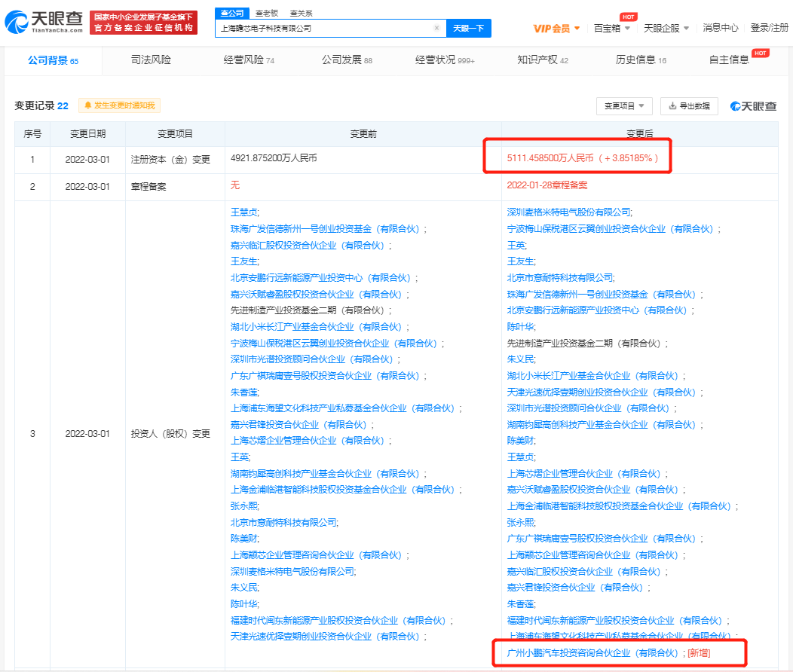The width and height of the screenshot is (793, 672).
Task: Open the 历史信息 tab
Action: (x=641, y=60)
